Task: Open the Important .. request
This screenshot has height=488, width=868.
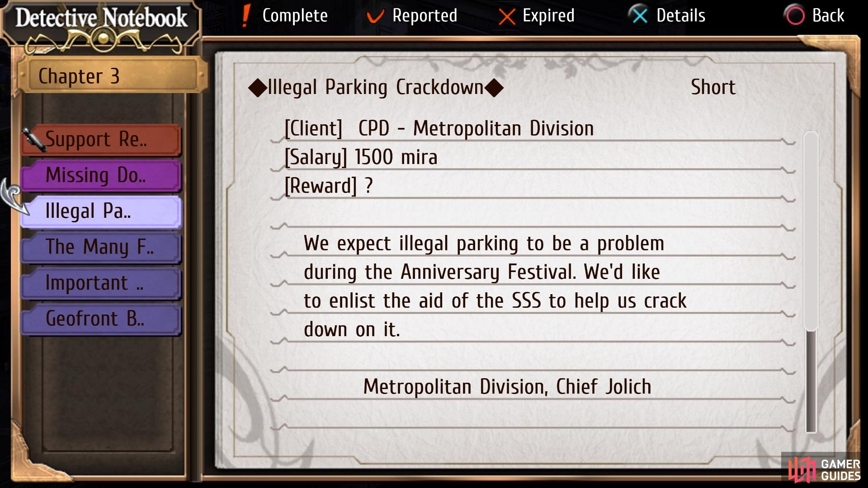Action: pos(101,284)
